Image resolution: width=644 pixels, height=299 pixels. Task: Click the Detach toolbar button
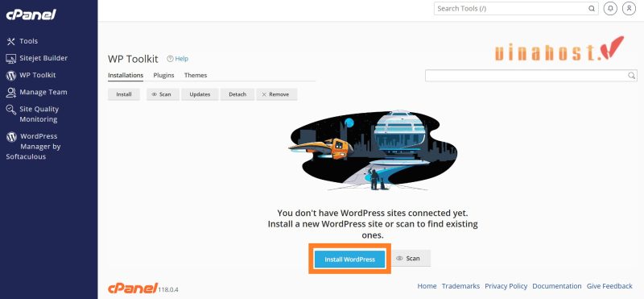coord(237,94)
